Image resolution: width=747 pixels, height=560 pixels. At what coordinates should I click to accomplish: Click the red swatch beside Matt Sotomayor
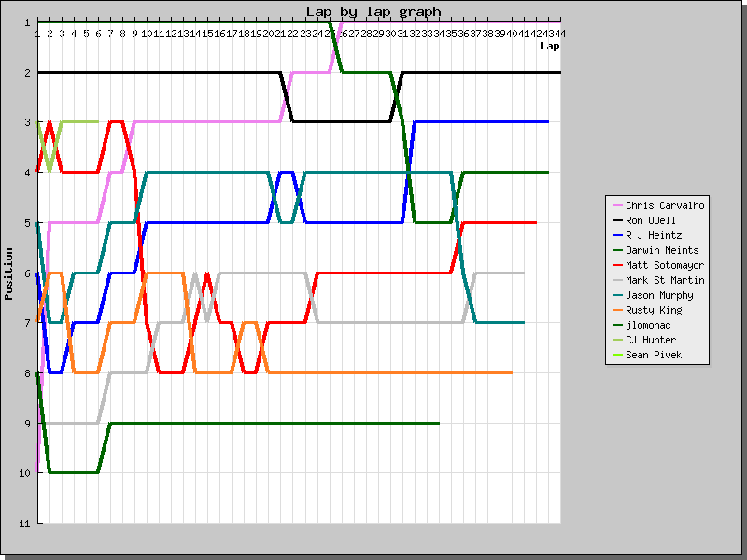[x=616, y=265]
